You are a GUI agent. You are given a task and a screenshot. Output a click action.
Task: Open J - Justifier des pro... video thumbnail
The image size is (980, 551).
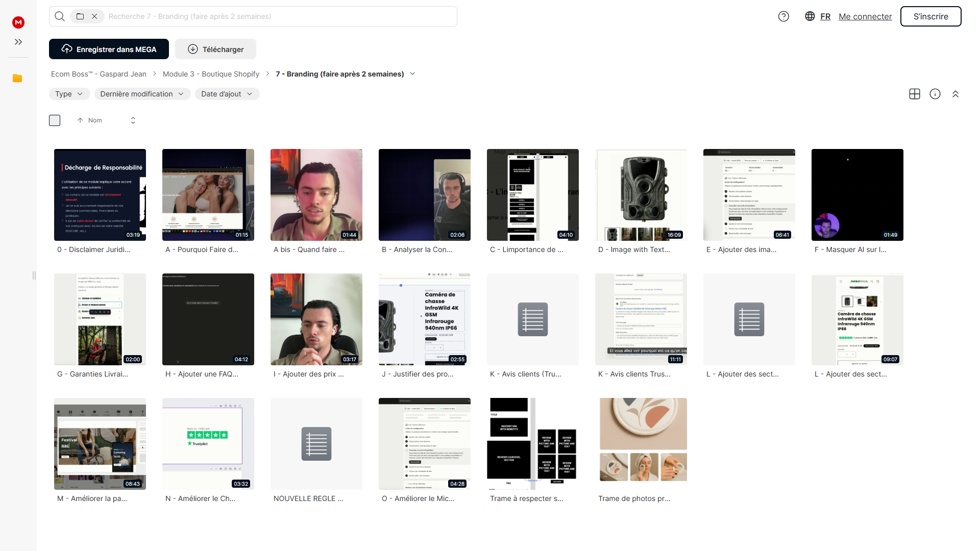pyautogui.click(x=425, y=319)
